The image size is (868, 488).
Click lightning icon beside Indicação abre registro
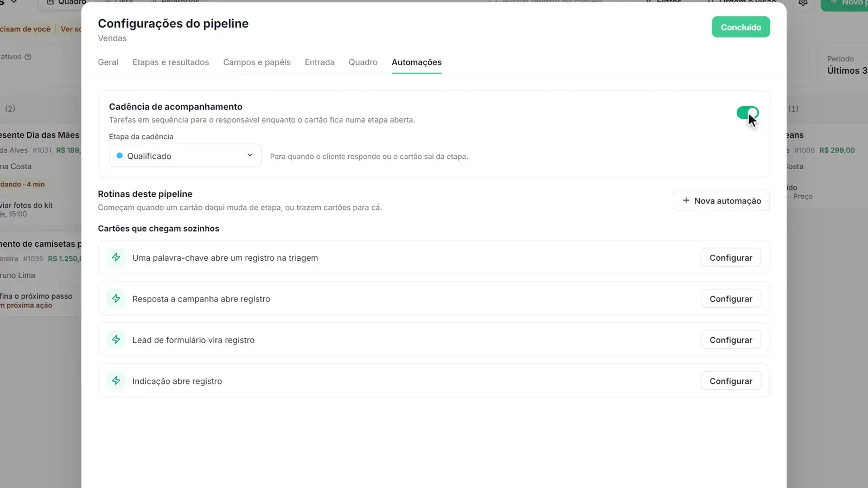click(116, 381)
